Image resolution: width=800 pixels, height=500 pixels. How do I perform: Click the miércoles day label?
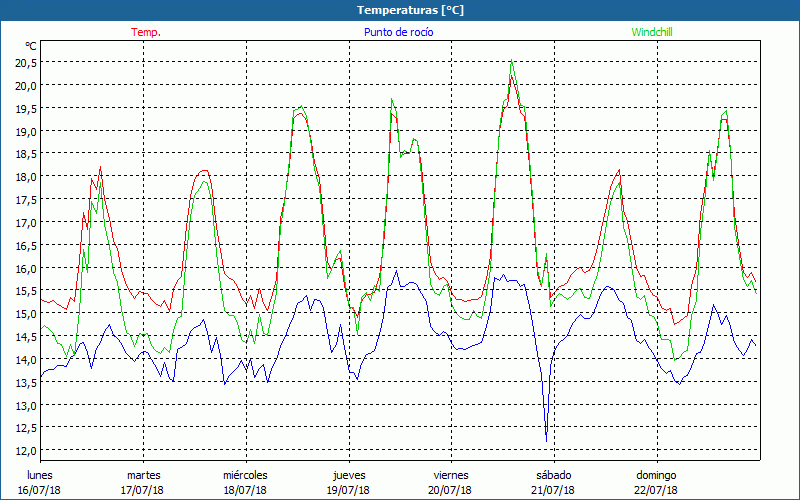click(x=245, y=475)
